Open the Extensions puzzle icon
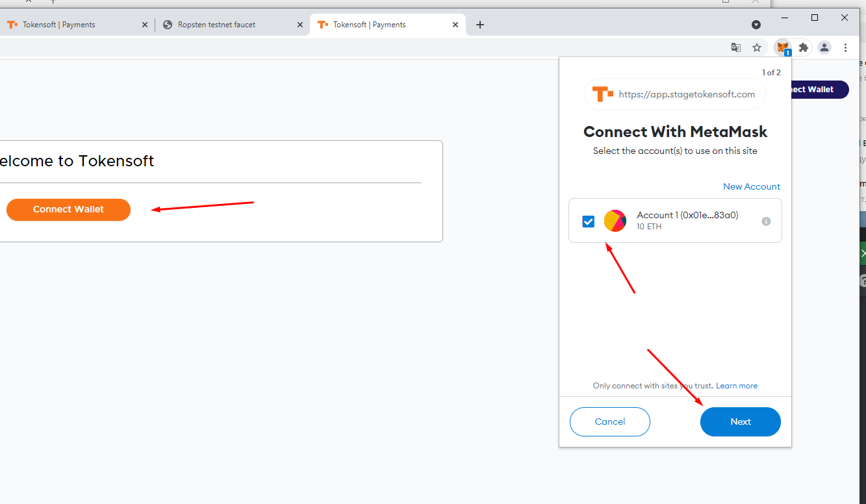This screenshot has width=866, height=504. coord(804,47)
